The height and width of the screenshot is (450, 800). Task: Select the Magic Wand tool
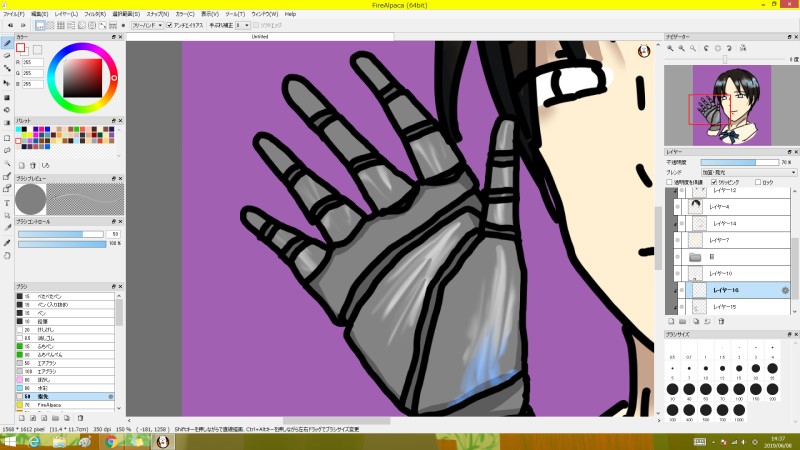pos(7,163)
